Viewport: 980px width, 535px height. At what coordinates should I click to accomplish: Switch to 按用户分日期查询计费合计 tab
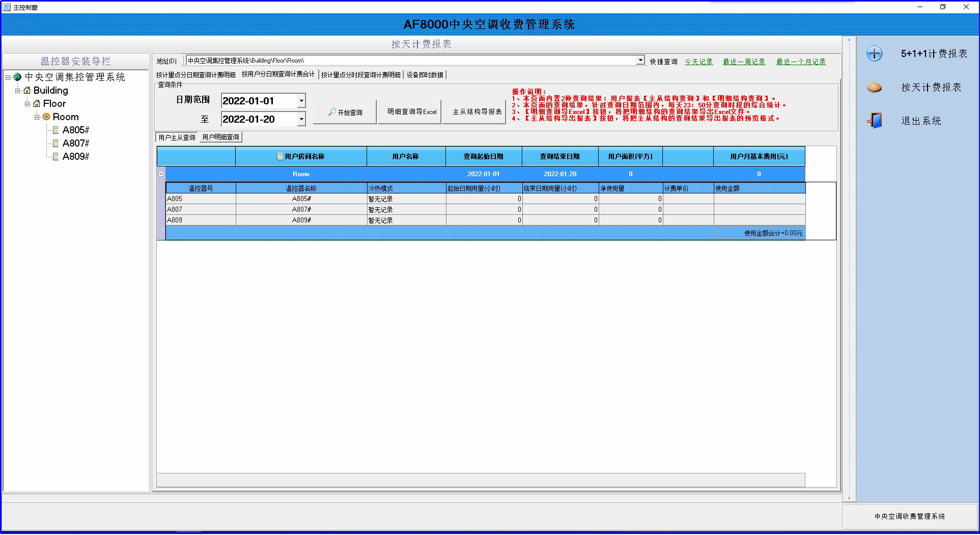pos(278,74)
